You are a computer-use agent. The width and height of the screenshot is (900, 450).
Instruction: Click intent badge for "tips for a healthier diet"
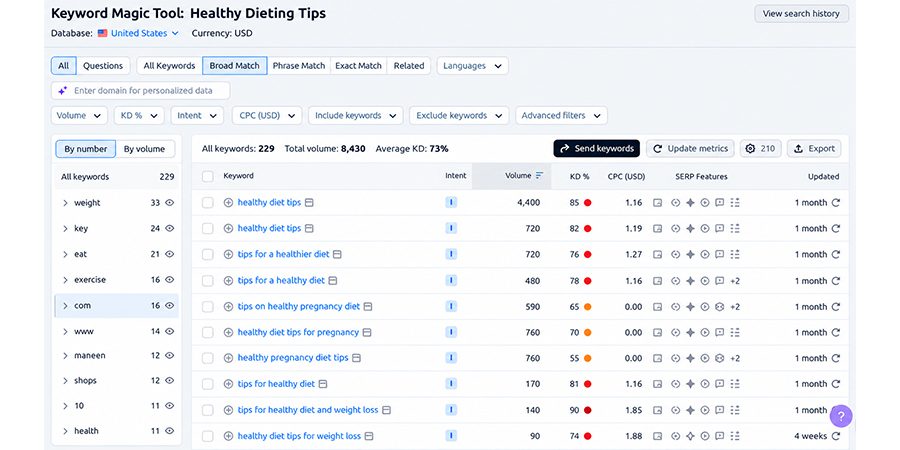[x=451, y=254]
